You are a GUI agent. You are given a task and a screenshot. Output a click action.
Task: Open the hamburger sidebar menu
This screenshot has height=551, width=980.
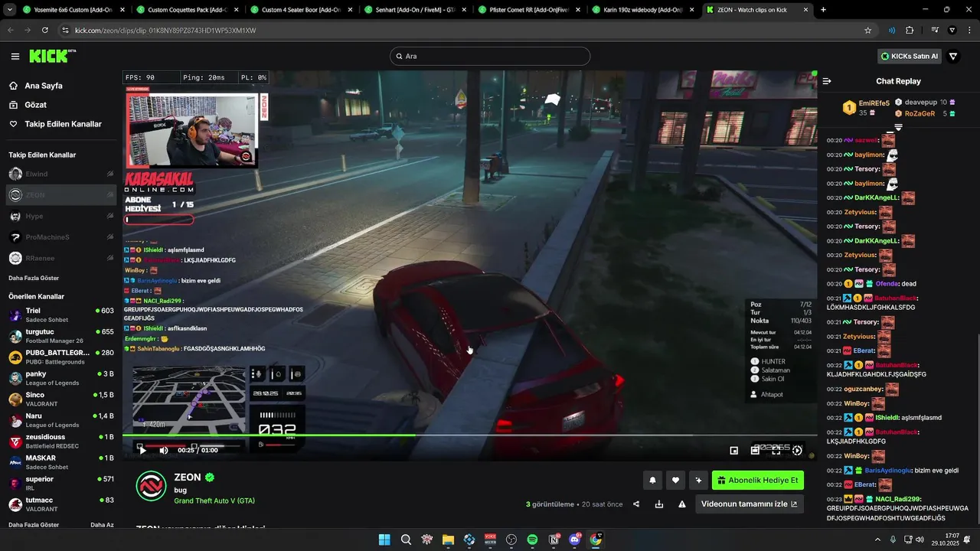15,56
